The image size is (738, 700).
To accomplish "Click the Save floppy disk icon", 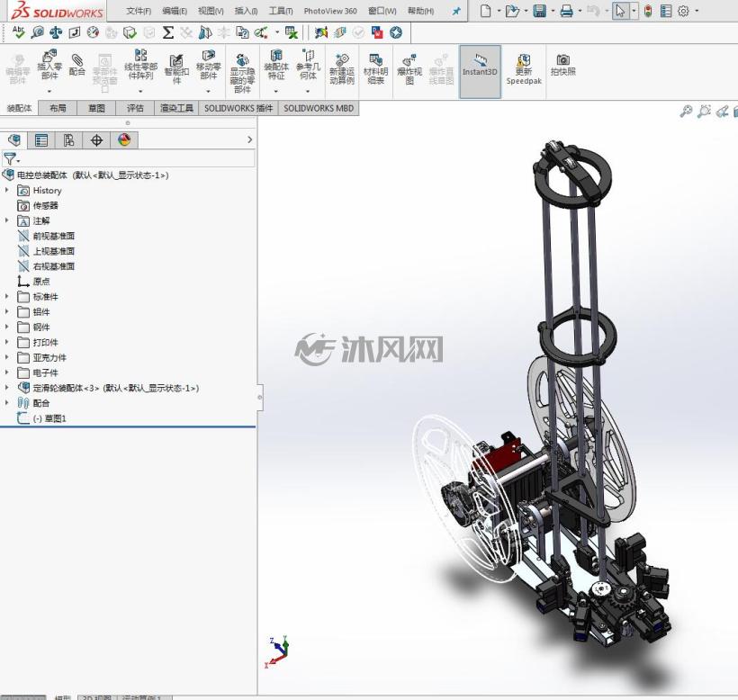I will click(539, 11).
